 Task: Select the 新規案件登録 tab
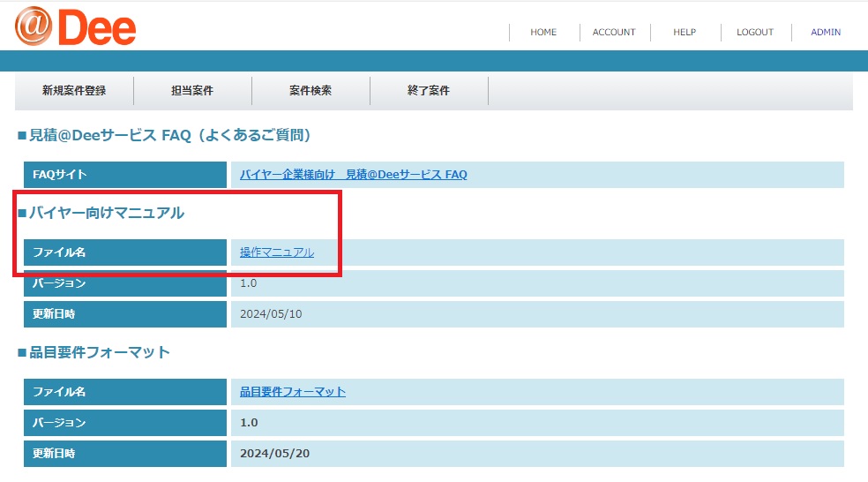click(x=74, y=90)
